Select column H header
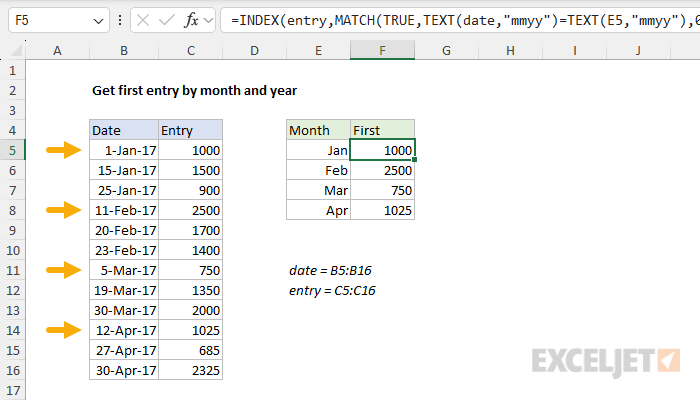 pos(510,50)
